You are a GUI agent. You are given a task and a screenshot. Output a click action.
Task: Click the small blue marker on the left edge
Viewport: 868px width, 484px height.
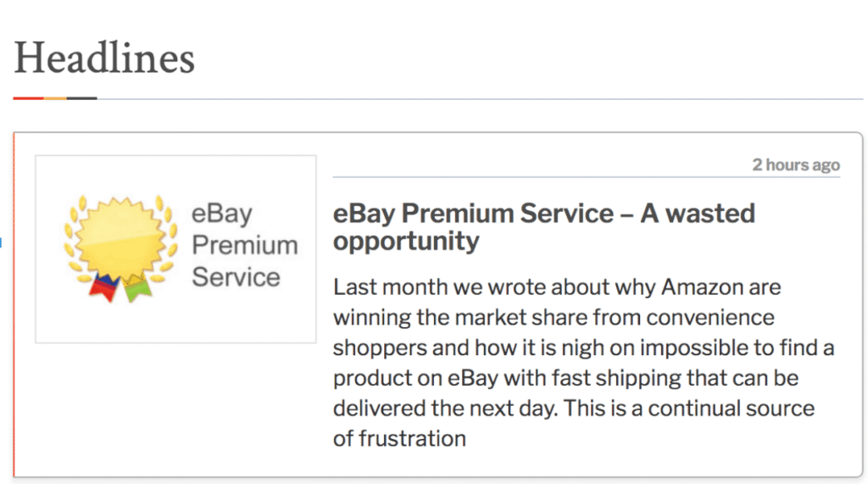tap(2, 243)
